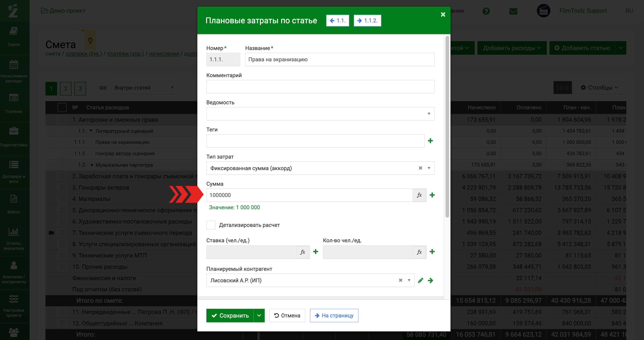
Task: Click the FilmToolz Support avatar
Action: point(543,11)
